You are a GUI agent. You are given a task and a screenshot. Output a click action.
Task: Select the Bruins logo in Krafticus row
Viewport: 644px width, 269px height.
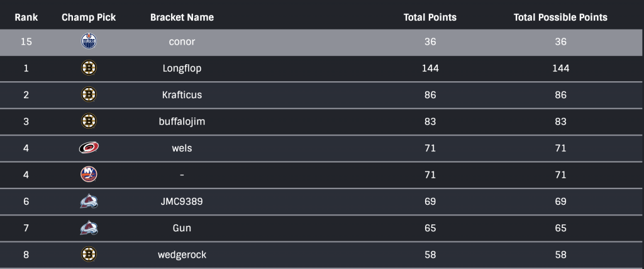(89, 95)
